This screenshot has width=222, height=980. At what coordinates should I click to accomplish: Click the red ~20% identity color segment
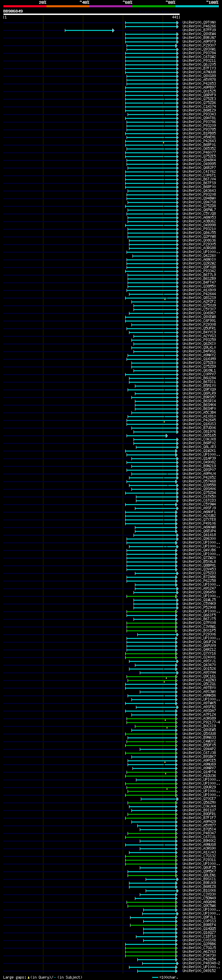(x=25, y=6)
